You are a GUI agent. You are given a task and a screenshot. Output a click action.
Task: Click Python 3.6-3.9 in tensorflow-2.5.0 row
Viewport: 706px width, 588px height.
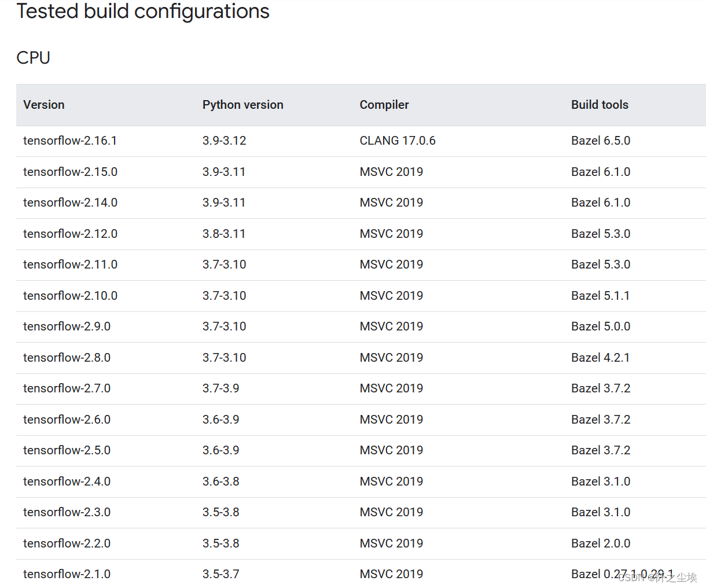point(221,450)
